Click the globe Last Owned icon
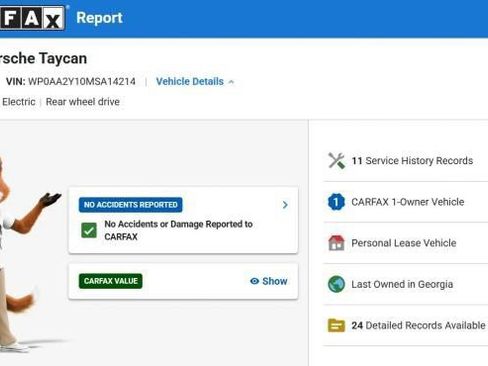 coord(336,284)
